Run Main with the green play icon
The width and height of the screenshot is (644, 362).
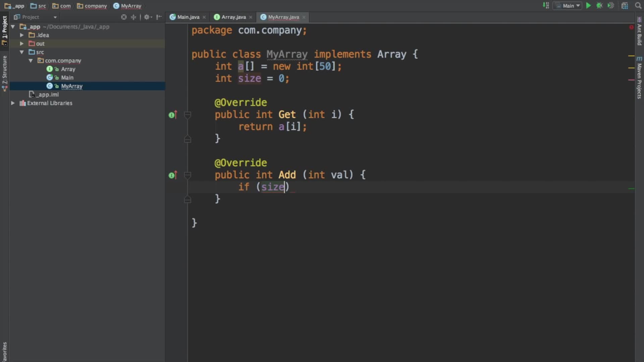point(588,6)
